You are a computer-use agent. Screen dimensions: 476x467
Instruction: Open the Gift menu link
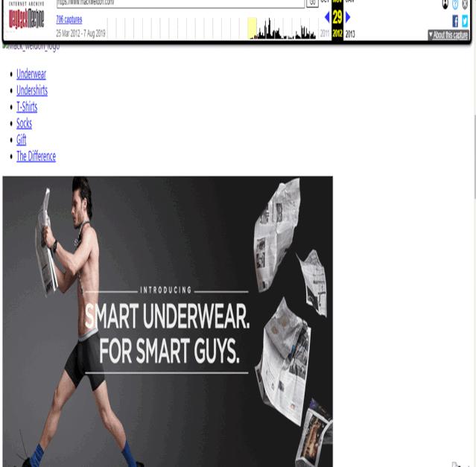pyautogui.click(x=22, y=139)
